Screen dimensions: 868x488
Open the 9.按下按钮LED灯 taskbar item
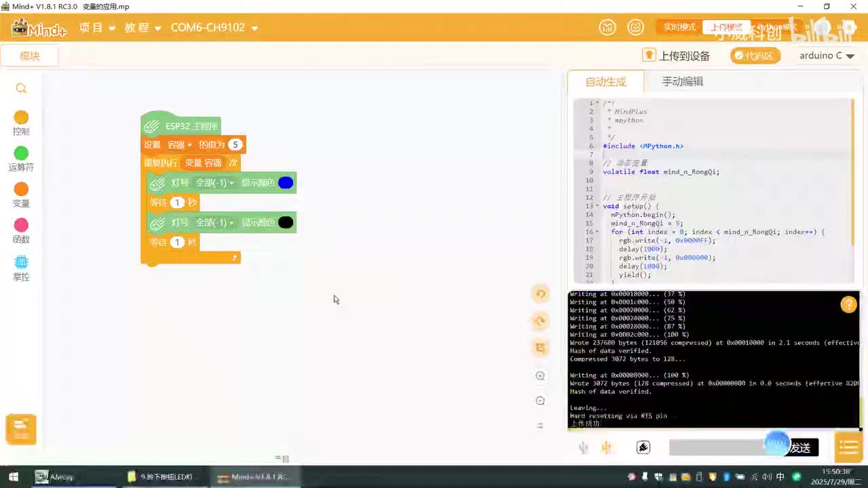point(165,477)
